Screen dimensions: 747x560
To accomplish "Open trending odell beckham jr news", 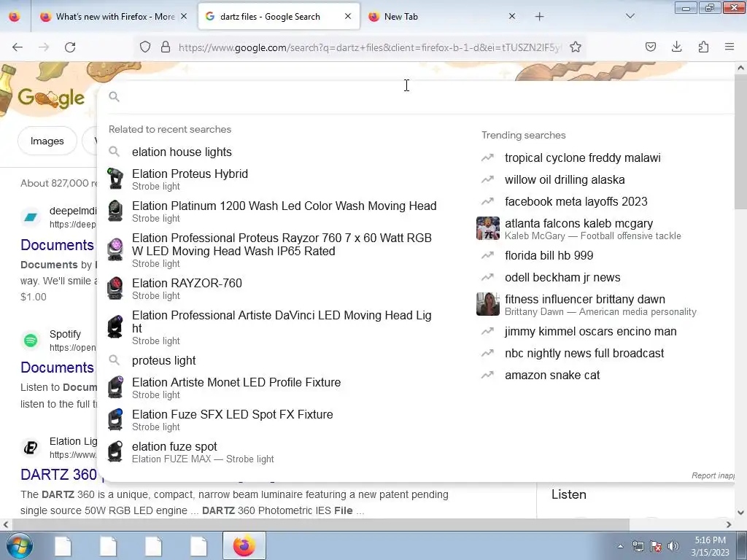I will [x=562, y=277].
